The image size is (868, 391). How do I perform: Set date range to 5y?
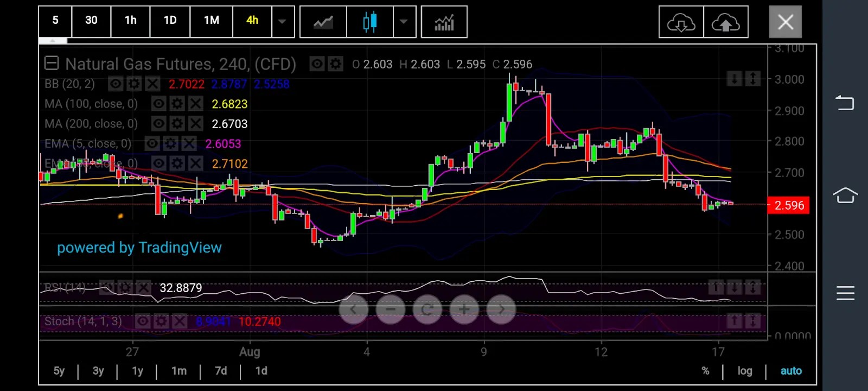pyautogui.click(x=59, y=371)
